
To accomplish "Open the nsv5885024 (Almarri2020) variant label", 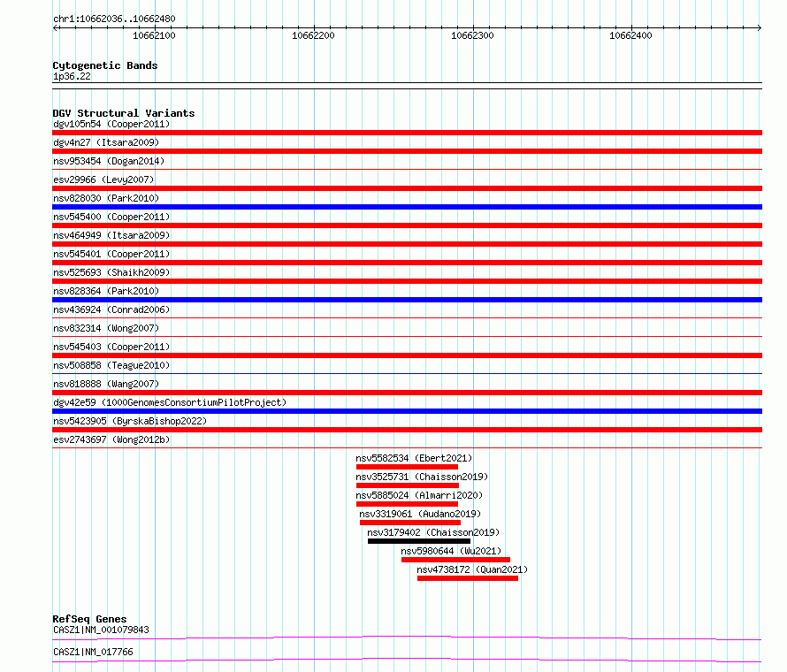I will (419, 495).
